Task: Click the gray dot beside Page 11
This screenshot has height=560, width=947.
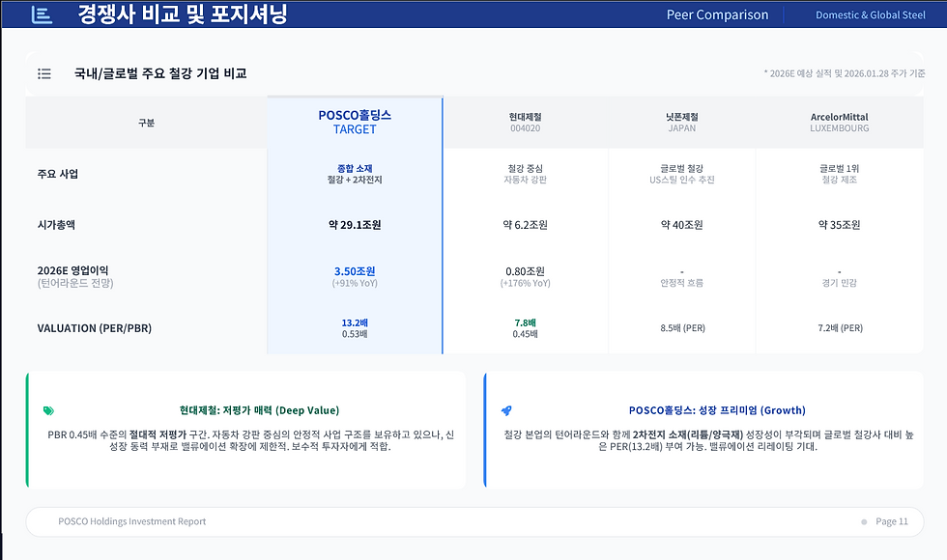Action: (x=863, y=521)
